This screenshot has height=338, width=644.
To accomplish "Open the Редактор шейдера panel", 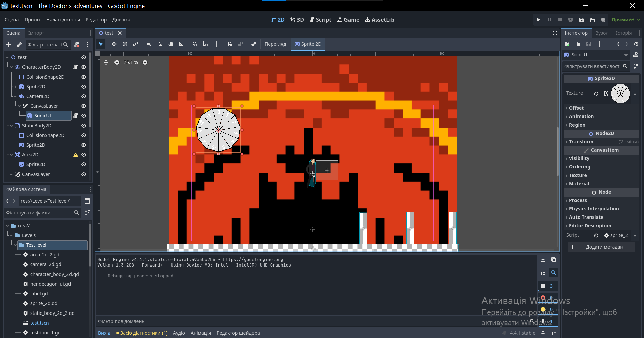I will 238,333.
